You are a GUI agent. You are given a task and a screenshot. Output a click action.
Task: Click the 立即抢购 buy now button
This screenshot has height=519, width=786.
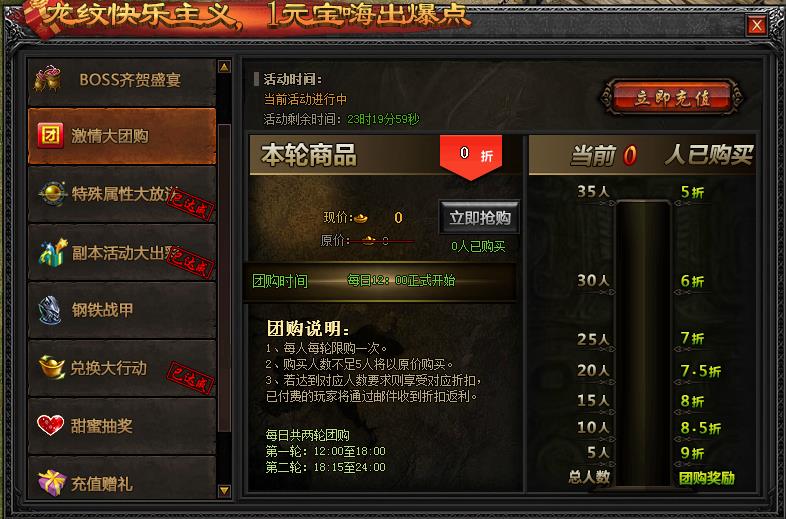[480, 218]
